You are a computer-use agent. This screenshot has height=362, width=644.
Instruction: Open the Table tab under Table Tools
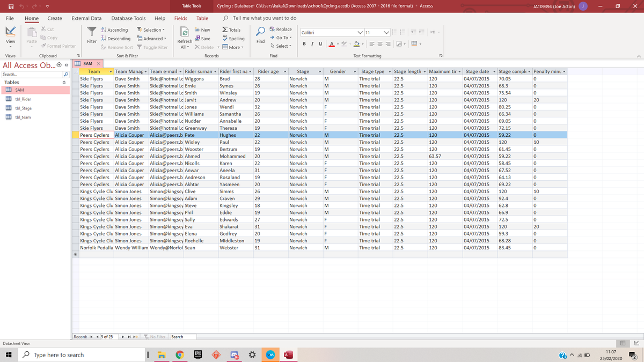pos(202,18)
